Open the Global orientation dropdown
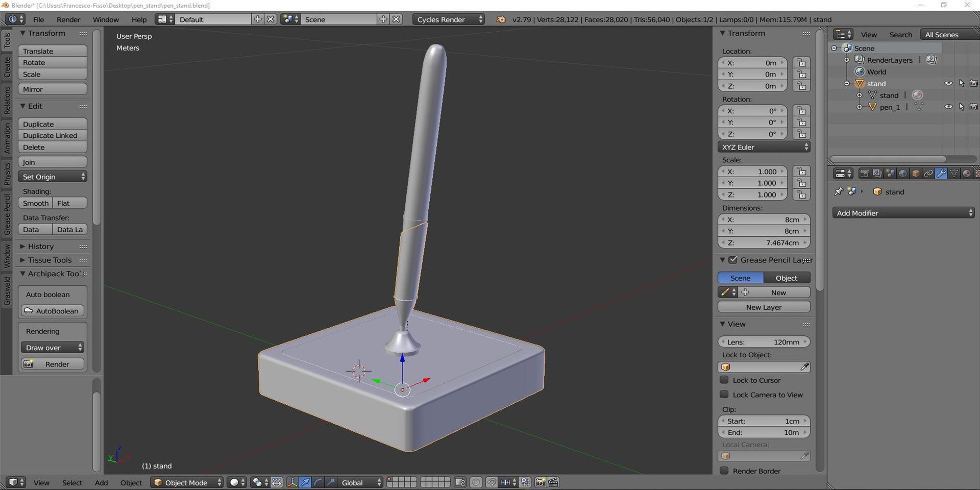This screenshot has height=490, width=980. (x=361, y=482)
